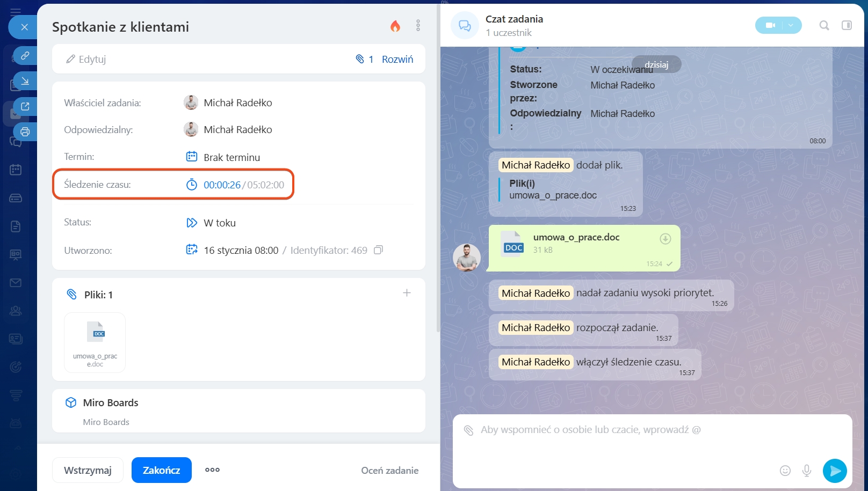This screenshot has height=491, width=868.
Task: Open the people group icon in left sidebar
Action: pyautogui.click(x=16, y=311)
